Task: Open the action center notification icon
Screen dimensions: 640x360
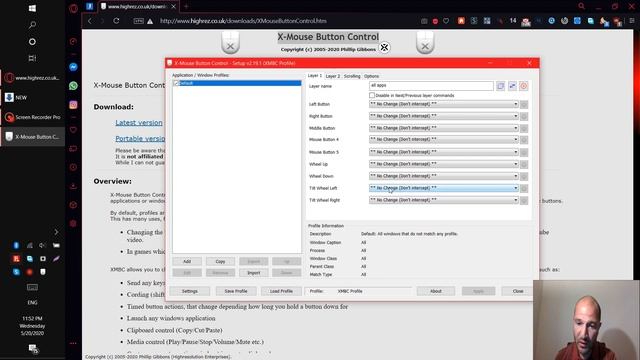Action: (x=33, y=349)
